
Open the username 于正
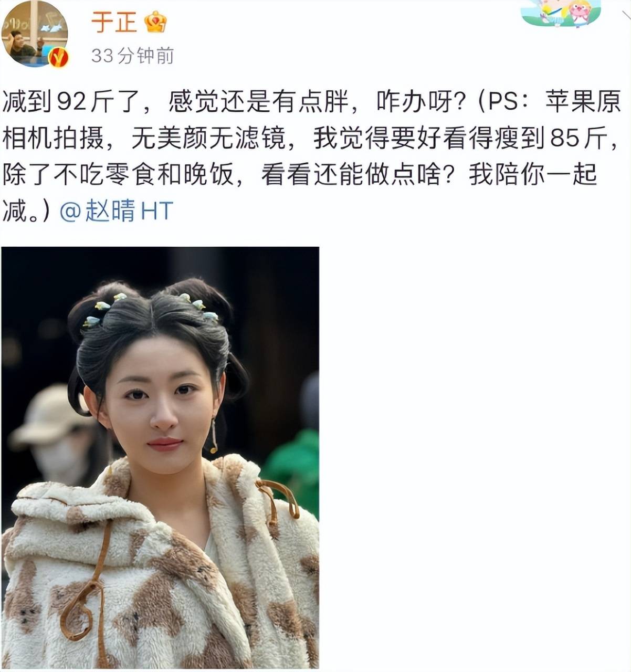(114, 22)
